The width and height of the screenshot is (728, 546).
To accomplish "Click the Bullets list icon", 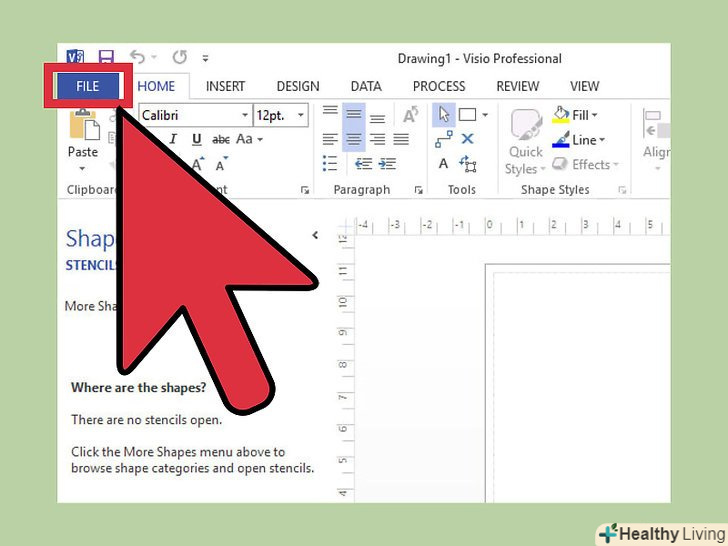I will click(x=330, y=163).
